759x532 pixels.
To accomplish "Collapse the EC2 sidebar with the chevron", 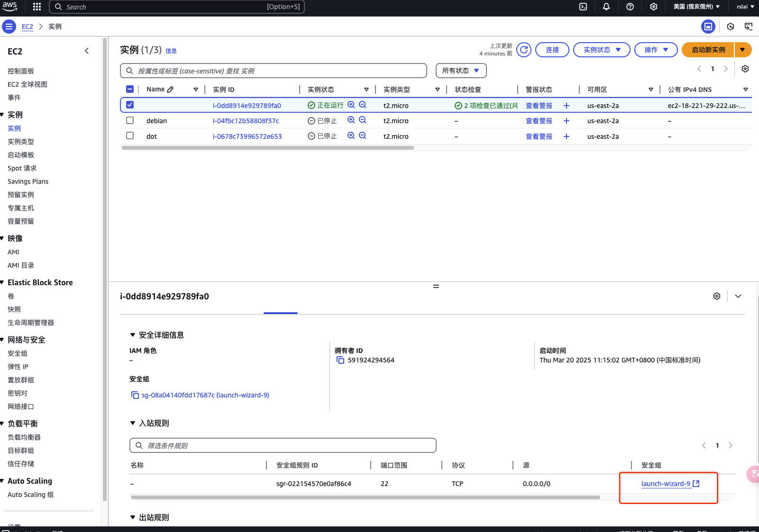I will 87,51.
